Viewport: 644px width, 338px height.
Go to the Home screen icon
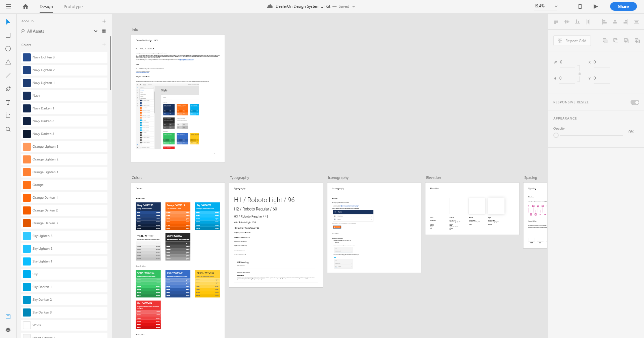pyautogui.click(x=26, y=6)
